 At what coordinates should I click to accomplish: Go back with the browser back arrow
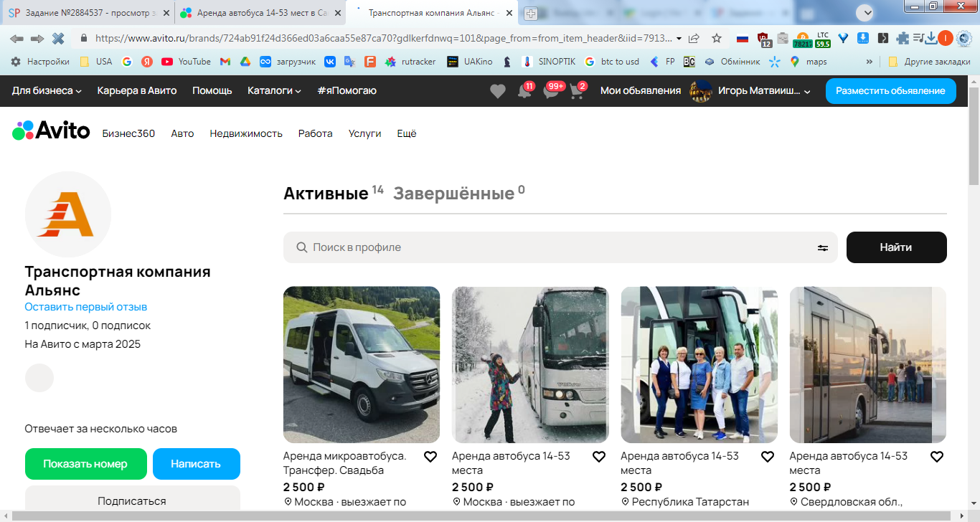(x=17, y=38)
